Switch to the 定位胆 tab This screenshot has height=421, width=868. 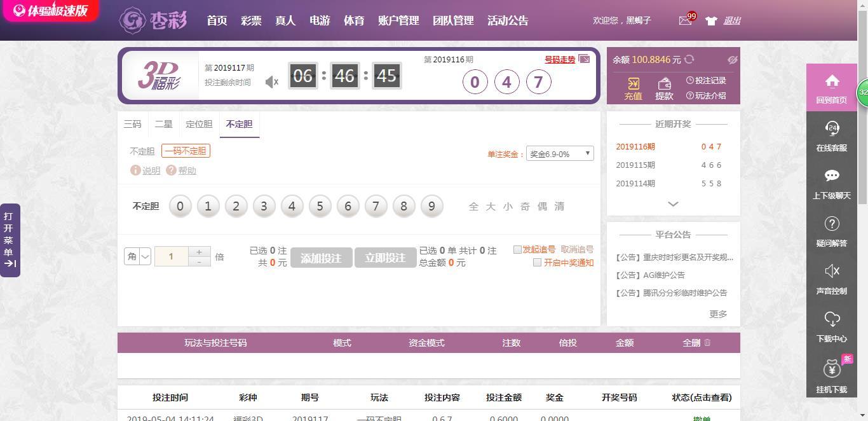click(199, 124)
